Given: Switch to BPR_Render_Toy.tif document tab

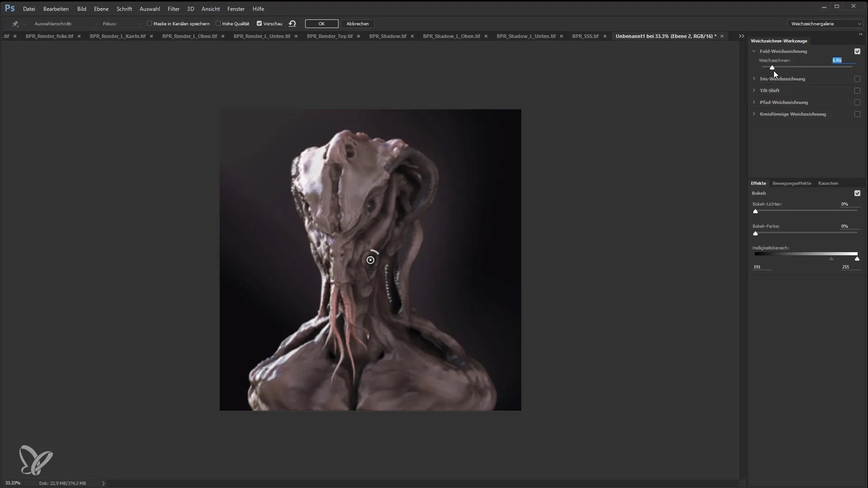Looking at the screenshot, I should 330,36.
